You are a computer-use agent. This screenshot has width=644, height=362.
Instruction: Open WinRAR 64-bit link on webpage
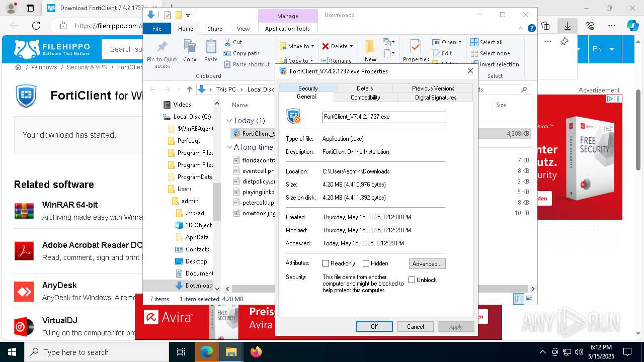click(70, 205)
